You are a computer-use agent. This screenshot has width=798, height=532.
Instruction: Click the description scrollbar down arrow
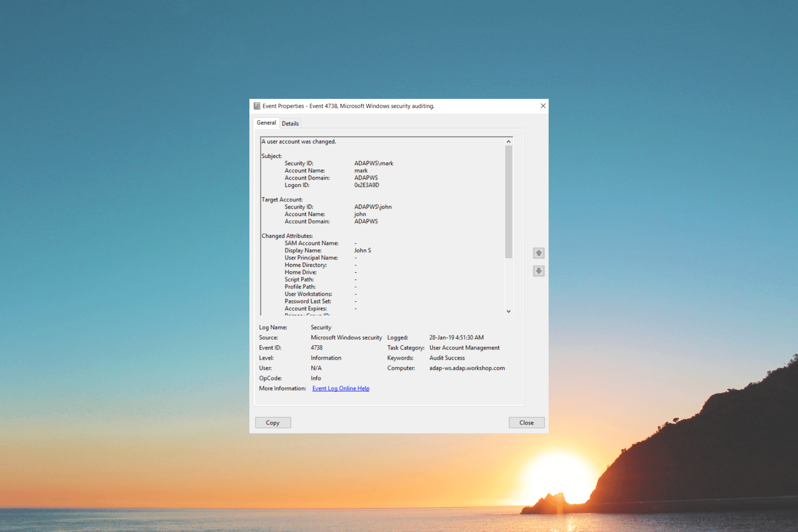508,311
